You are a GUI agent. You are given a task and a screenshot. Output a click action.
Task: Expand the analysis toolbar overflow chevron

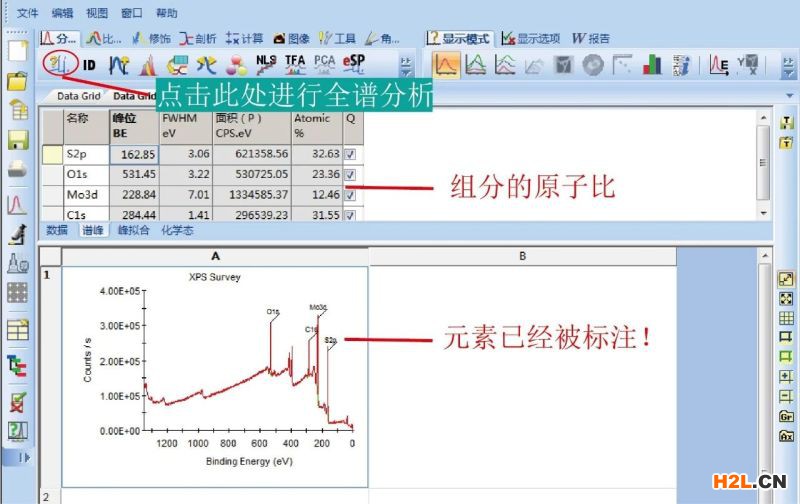[x=406, y=66]
